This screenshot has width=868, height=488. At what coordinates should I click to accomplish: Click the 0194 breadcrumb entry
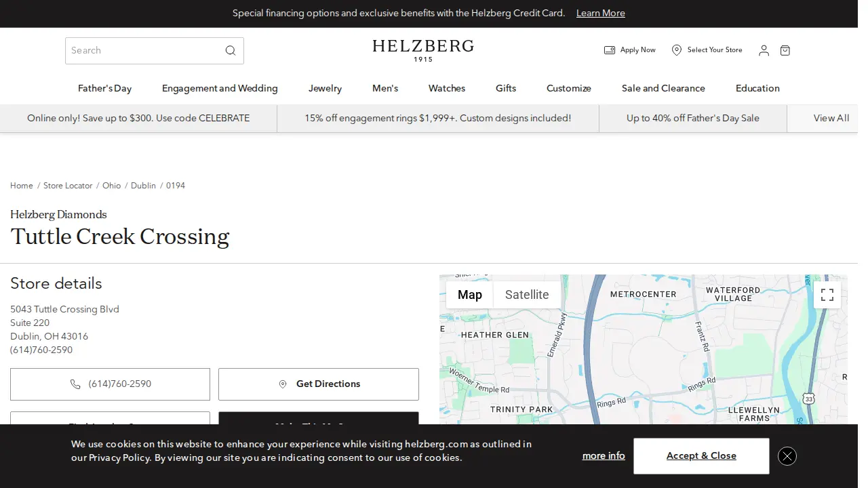click(176, 186)
